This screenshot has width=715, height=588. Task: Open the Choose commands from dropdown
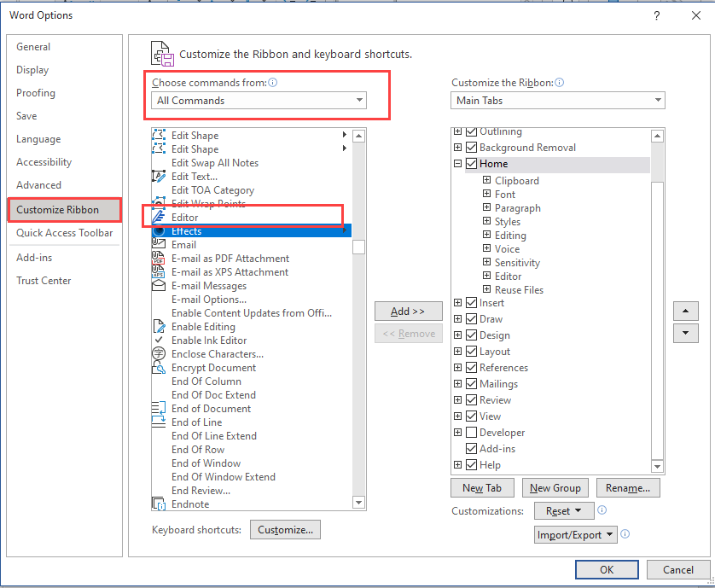tap(259, 101)
